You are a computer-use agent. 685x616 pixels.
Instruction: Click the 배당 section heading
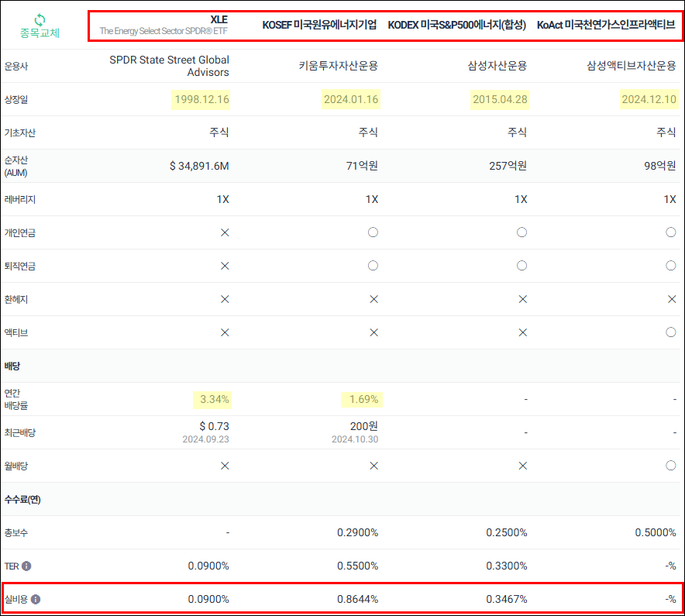[12, 366]
